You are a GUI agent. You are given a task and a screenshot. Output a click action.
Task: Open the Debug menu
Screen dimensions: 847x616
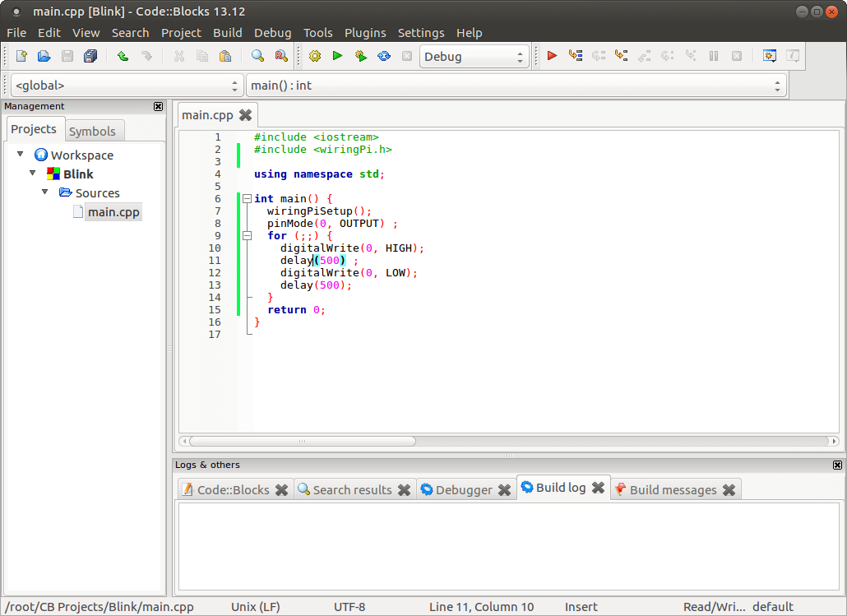coord(273,33)
